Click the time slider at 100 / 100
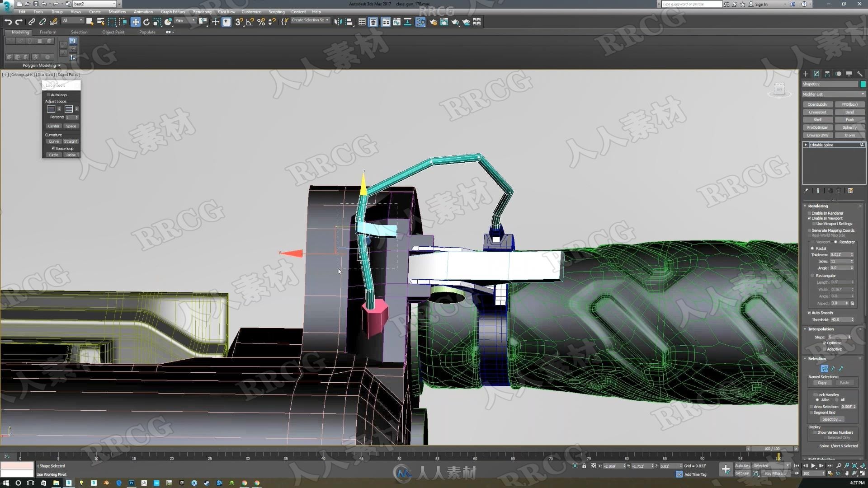 772,449
